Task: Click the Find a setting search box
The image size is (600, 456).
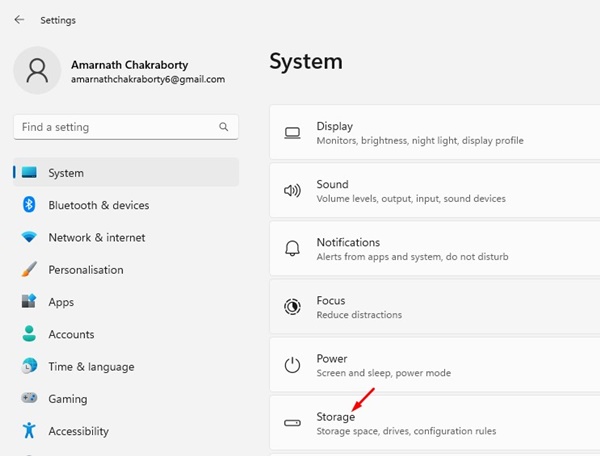Action: point(115,127)
